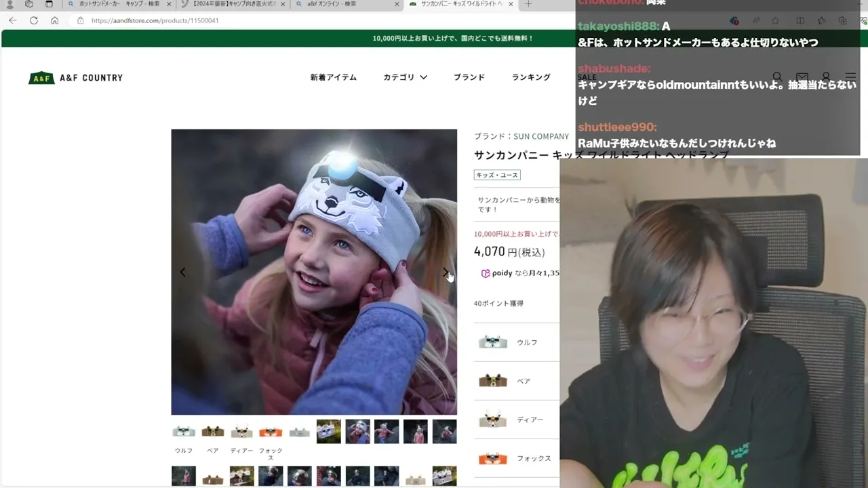Expand the カテゴリ dropdown menu
The height and width of the screenshot is (488, 868).
pos(406,77)
